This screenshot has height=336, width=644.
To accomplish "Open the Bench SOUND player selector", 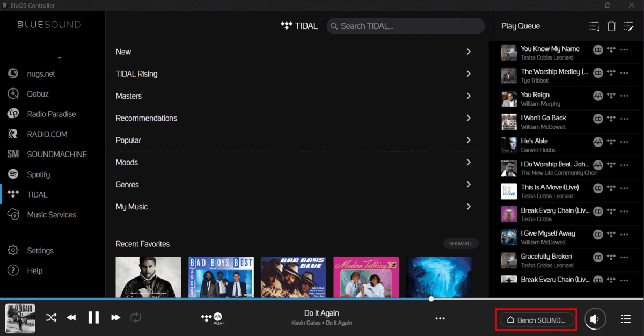I will (536, 319).
